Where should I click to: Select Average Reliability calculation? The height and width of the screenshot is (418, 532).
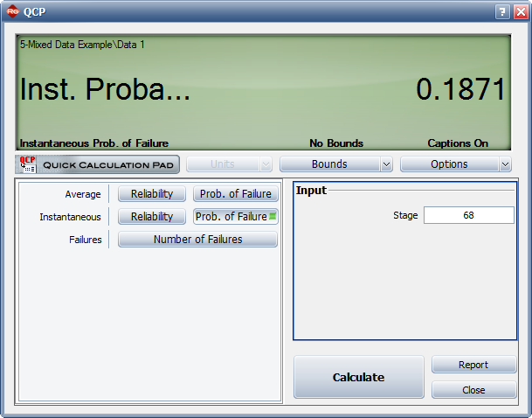pyautogui.click(x=152, y=194)
